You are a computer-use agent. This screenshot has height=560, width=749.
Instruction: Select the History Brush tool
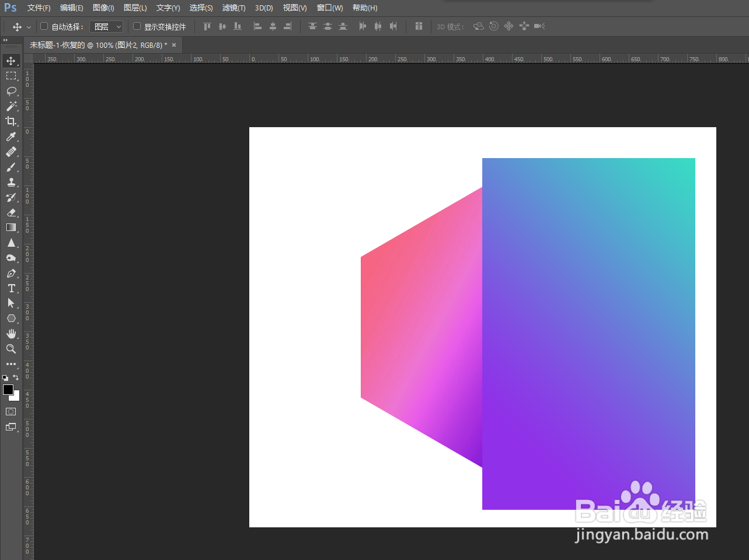pos(11,197)
